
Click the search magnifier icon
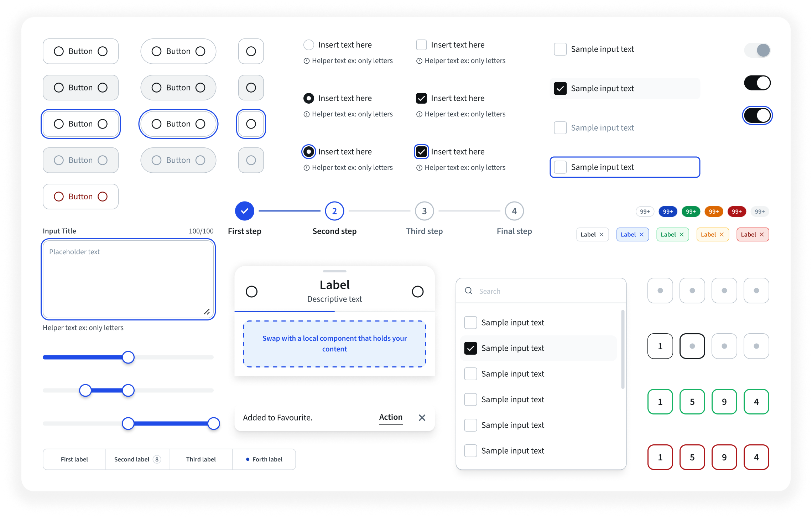[x=469, y=291]
